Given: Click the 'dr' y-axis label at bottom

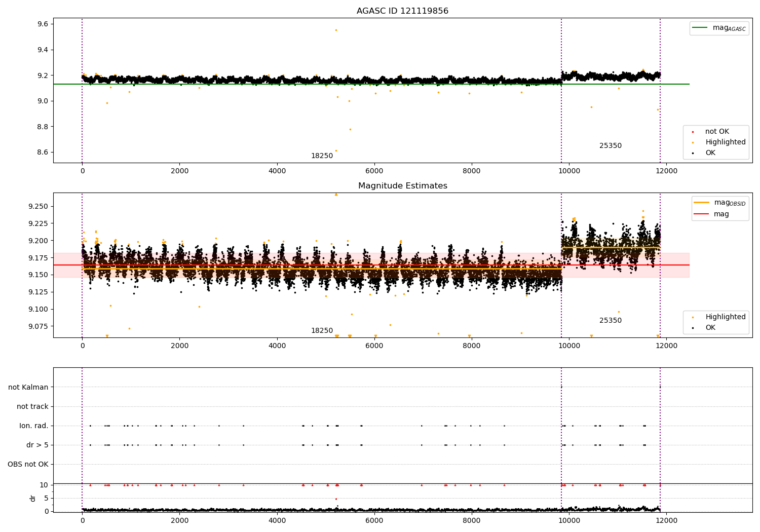Looking at the screenshot, I should coord(33,498).
